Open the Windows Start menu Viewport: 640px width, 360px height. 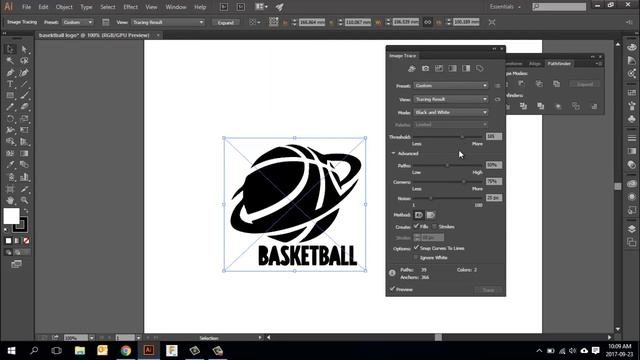tap(11, 351)
